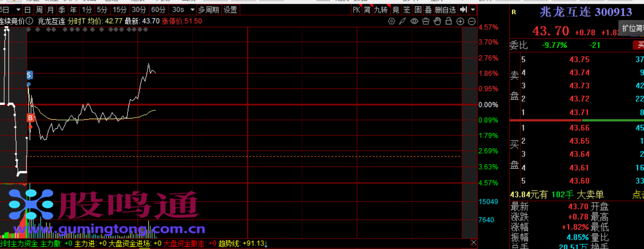The image size is (644, 249).
Task: Close the bottom indicator panel X
Action: [x=474, y=243]
